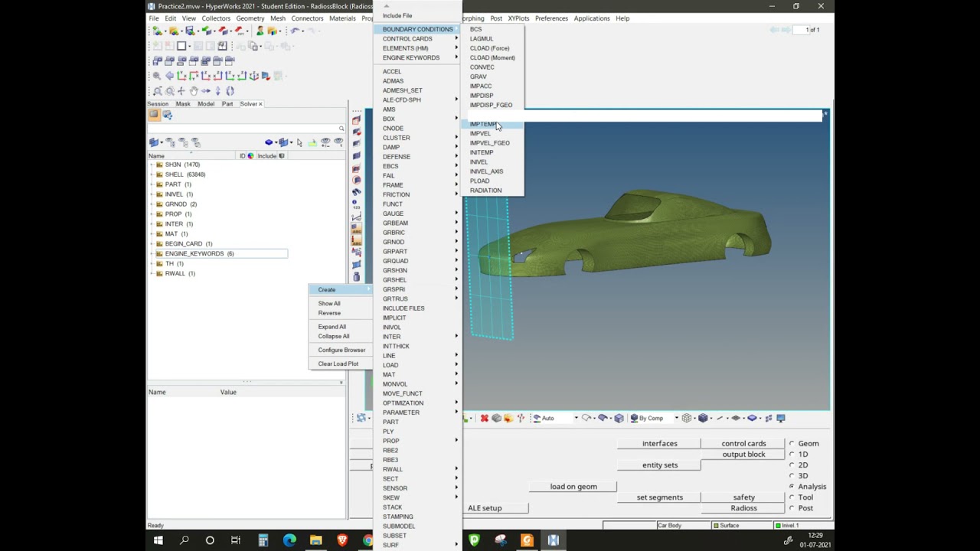The height and width of the screenshot is (551, 980).
Task: Click the Import solver deck green-arrow icon
Action: (x=207, y=31)
